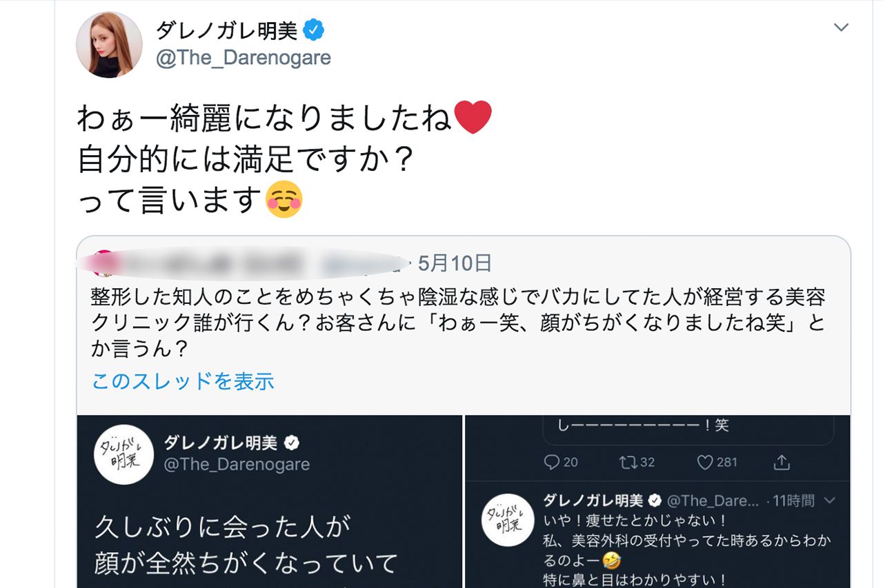Open tweet options via the top-right chevron
This screenshot has height=588, width=883.
click(840, 28)
